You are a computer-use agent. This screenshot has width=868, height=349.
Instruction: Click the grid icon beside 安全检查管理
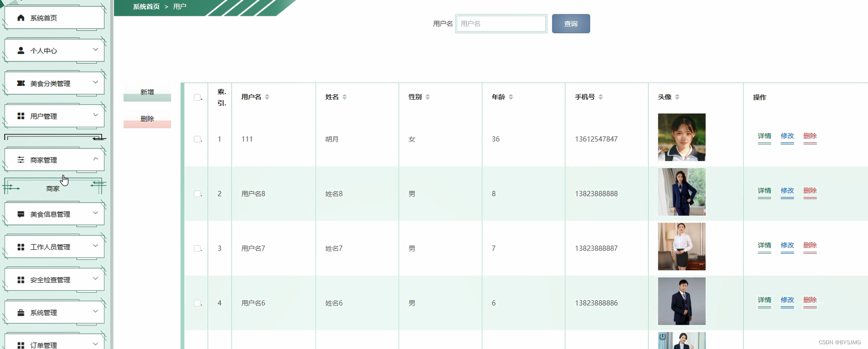click(x=20, y=280)
